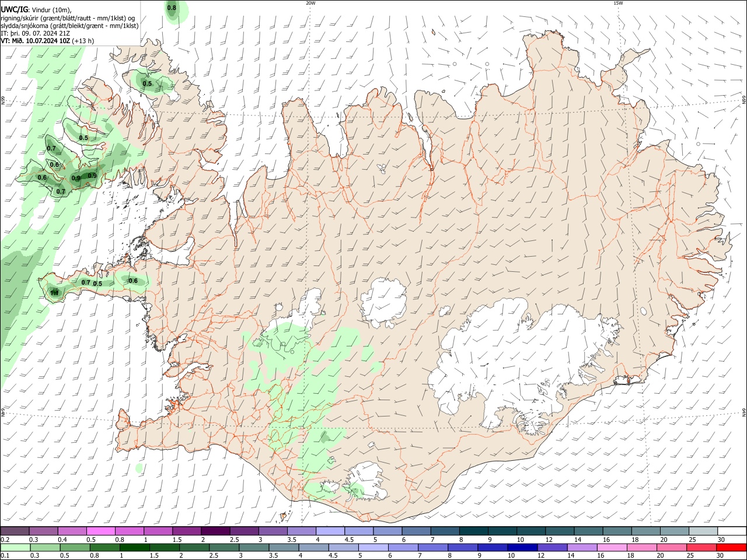The image size is (747, 560).
Task: Click the bright red 30 swatch on the lower scale
Action: coord(732,547)
